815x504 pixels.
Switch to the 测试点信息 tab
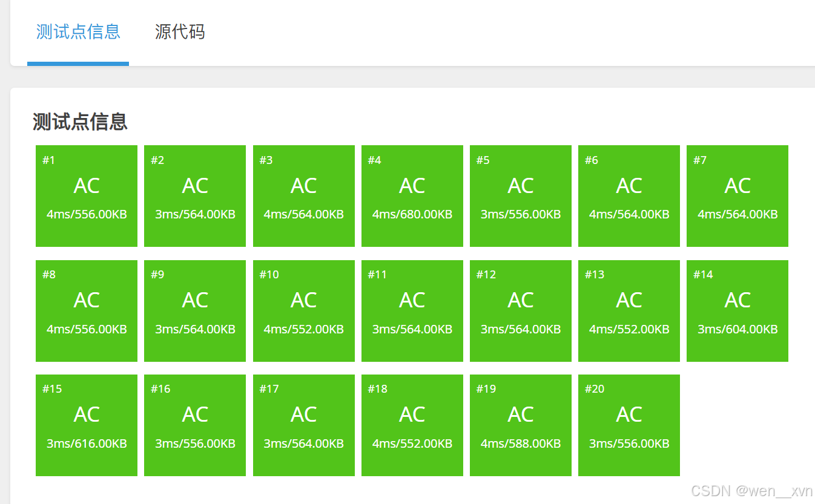[x=78, y=31]
